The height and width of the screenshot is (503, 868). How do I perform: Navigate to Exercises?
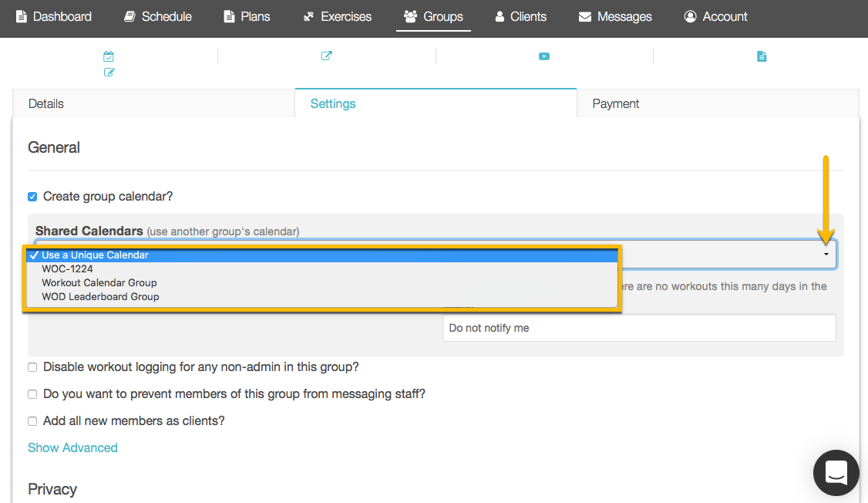click(x=337, y=17)
